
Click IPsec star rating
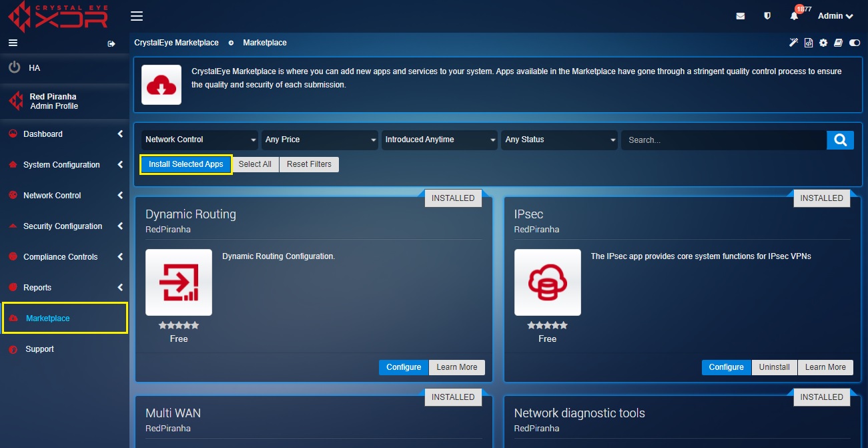click(x=548, y=326)
